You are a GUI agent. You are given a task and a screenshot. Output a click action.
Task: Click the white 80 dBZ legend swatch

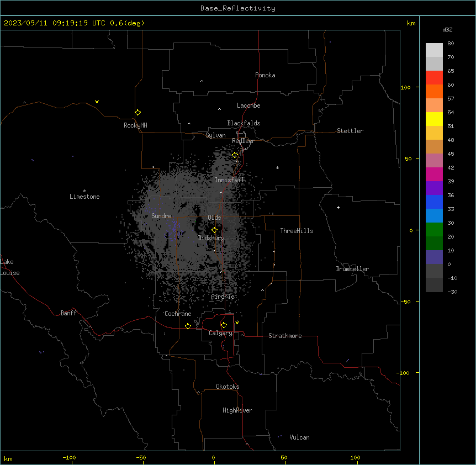pos(434,50)
